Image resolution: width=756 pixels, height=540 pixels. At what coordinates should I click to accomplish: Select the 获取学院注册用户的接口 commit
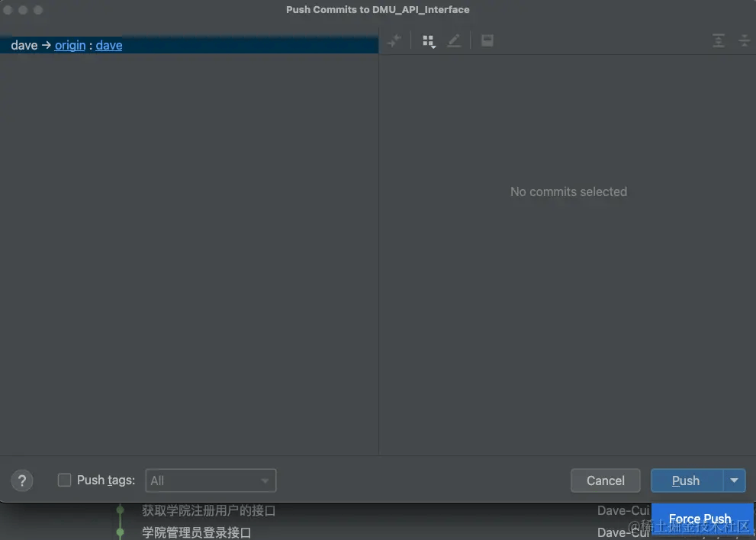208,510
